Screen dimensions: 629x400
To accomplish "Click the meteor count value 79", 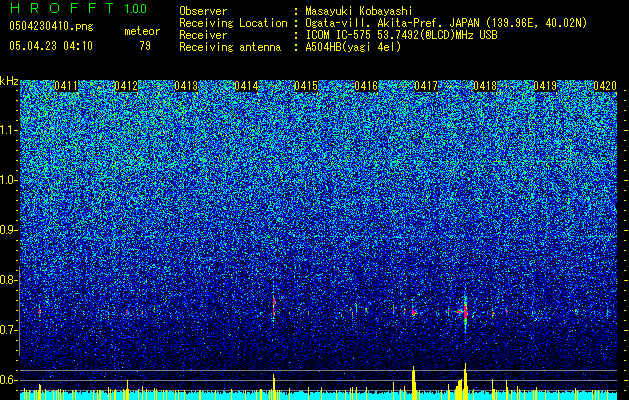I will coord(145,46).
